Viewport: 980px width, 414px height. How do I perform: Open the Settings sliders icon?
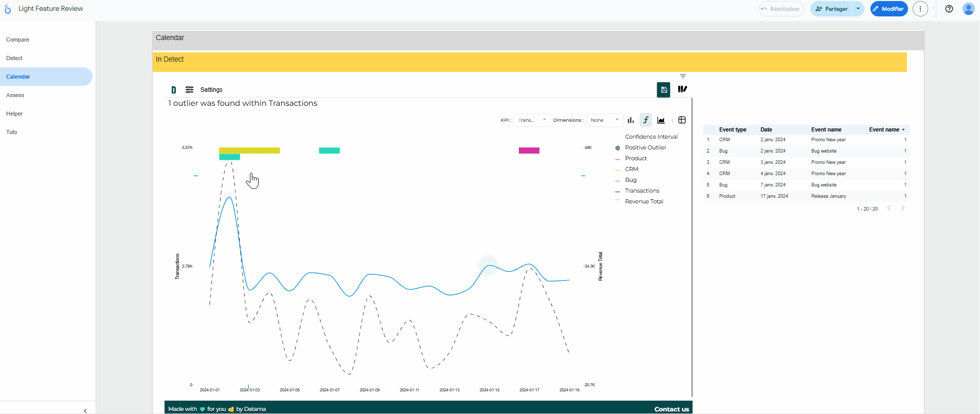[190, 89]
